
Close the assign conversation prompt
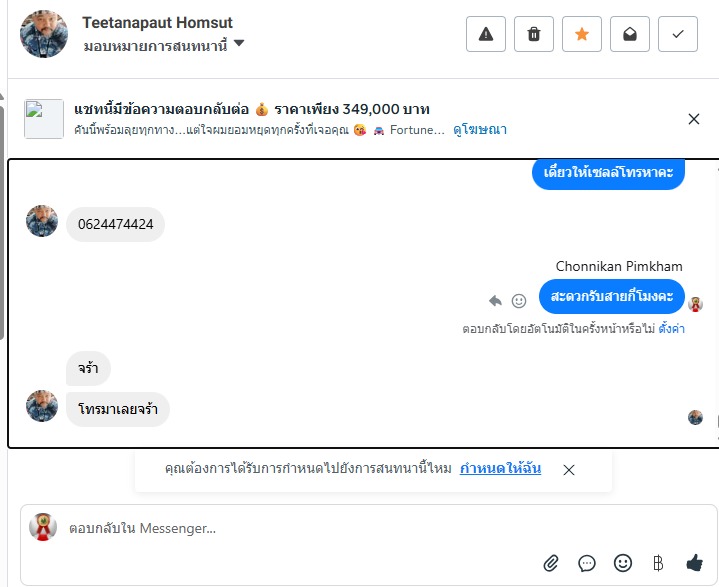click(x=569, y=469)
